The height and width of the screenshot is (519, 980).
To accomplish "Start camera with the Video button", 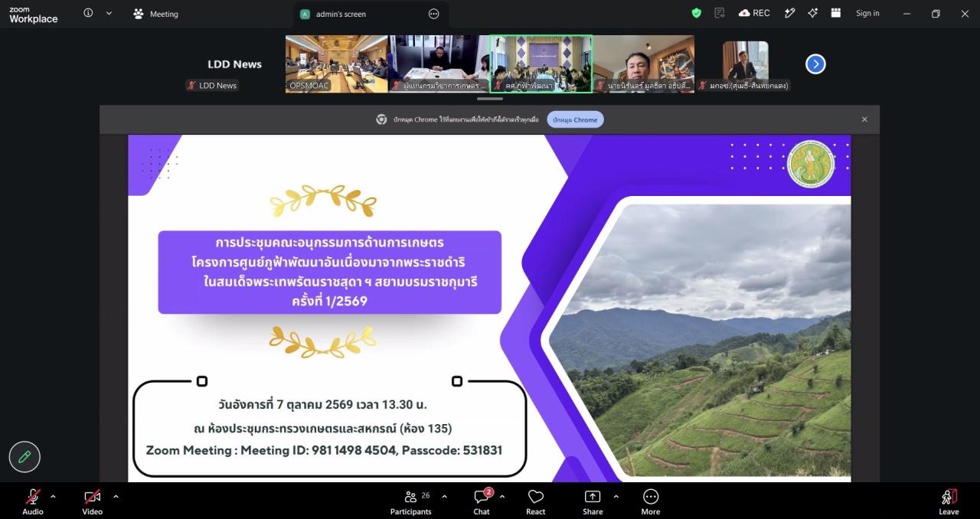I will [93, 502].
